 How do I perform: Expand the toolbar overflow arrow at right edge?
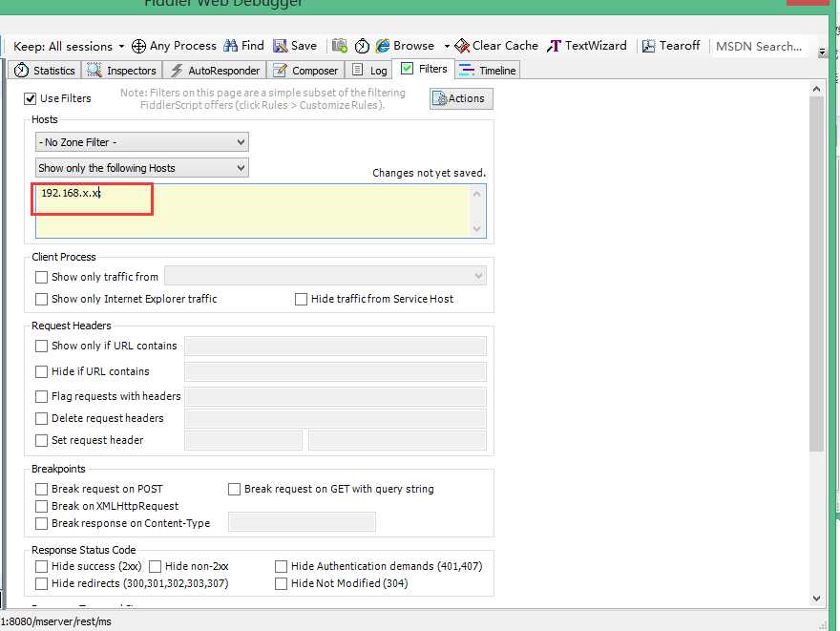822,53
